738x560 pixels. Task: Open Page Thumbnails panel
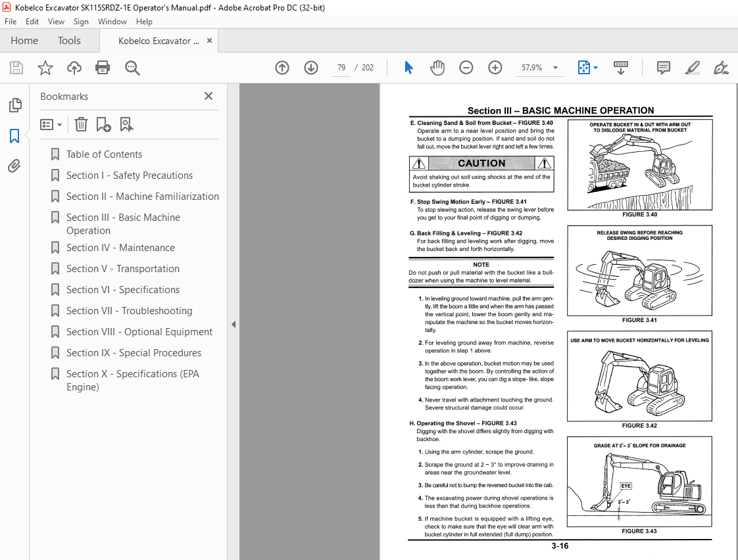(x=14, y=105)
